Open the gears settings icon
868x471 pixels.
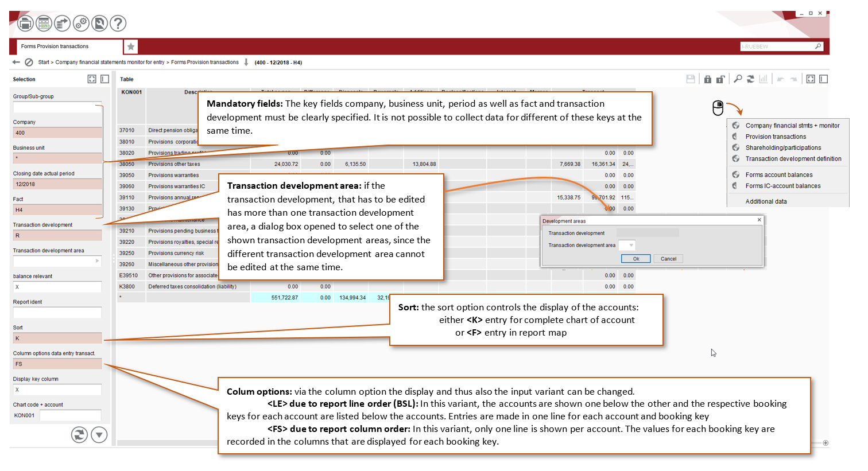(x=81, y=24)
